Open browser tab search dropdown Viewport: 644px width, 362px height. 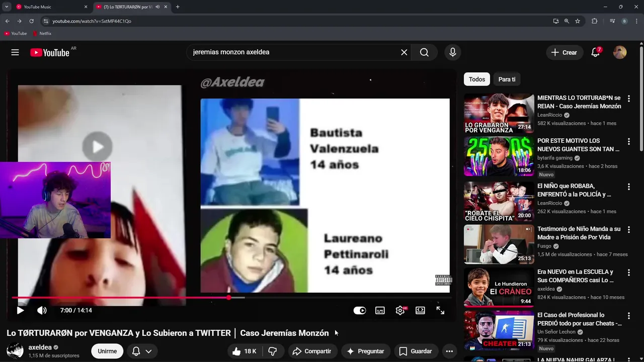coord(7,7)
